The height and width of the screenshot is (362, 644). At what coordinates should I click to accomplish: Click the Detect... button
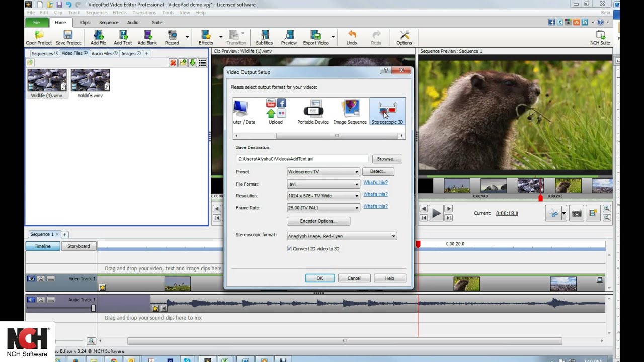pos(378,172)
